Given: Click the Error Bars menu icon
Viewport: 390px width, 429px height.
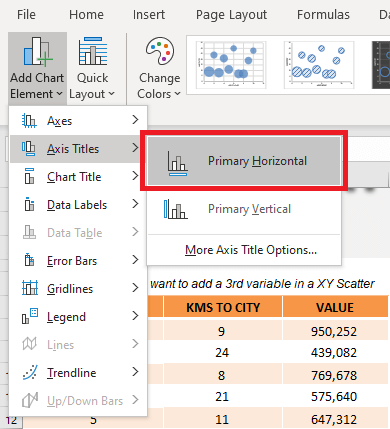Looking at the screenshot, I should [x=29, y=260].
